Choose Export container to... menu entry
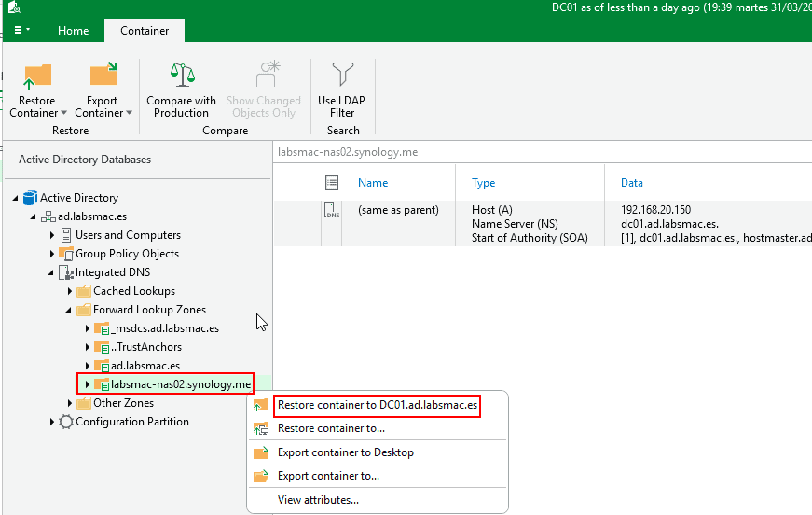The image size is (812, 515). pos(378,476)
